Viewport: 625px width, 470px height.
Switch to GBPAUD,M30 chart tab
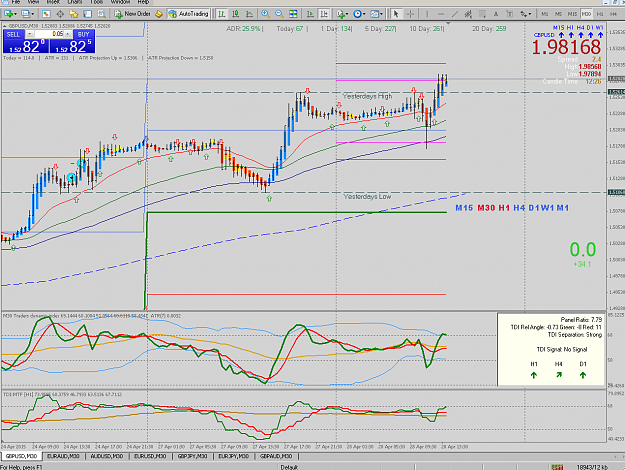click(276, 456)
